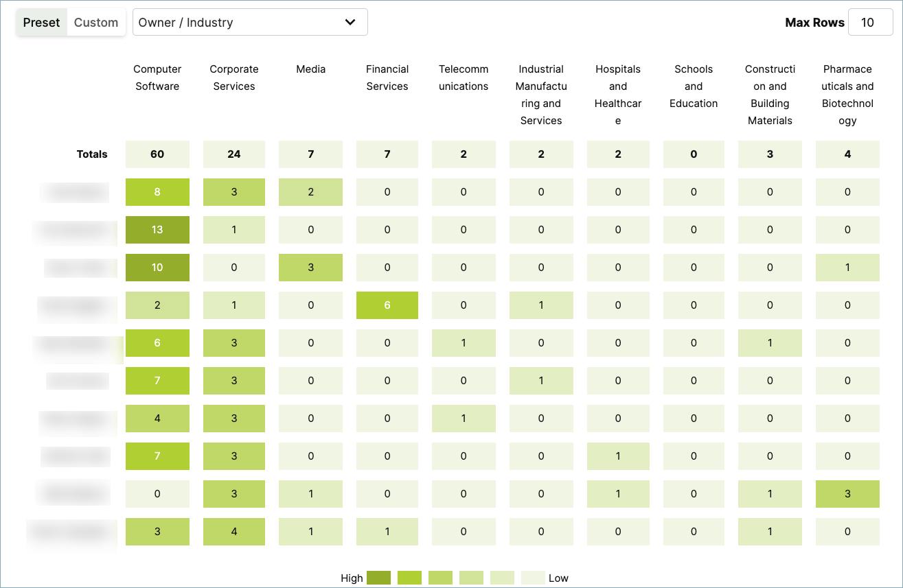Viewport: 903px width, 588px height.
Task: Click the Pharmaceuticals cell with value 3
Action: point(847,493)
